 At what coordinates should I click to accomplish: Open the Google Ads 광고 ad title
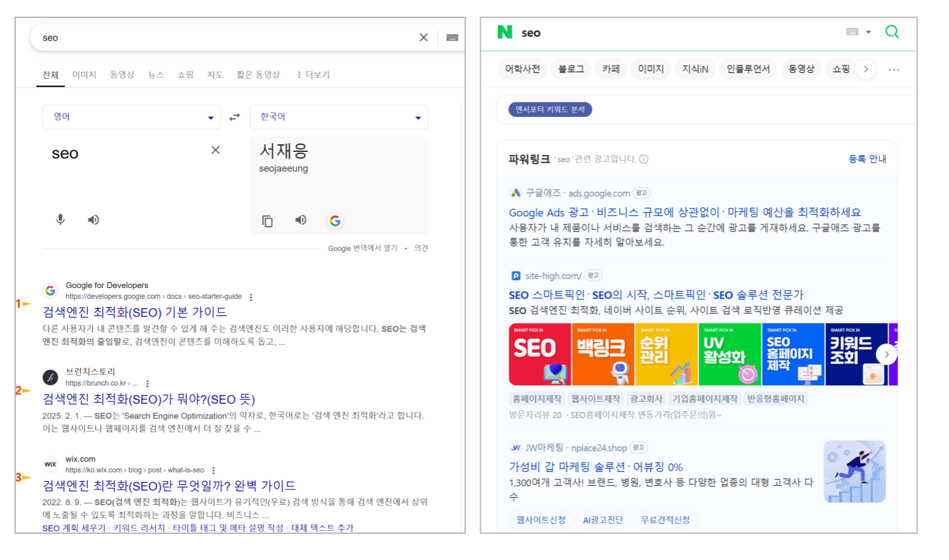point(685,212)
